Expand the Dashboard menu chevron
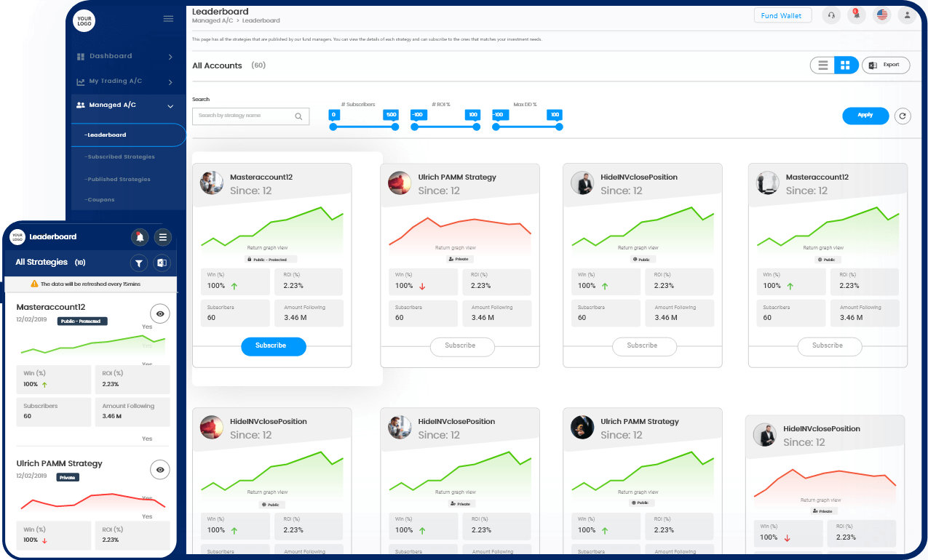The width and height of the screenshot is (928, 560). tap(170, 57)
